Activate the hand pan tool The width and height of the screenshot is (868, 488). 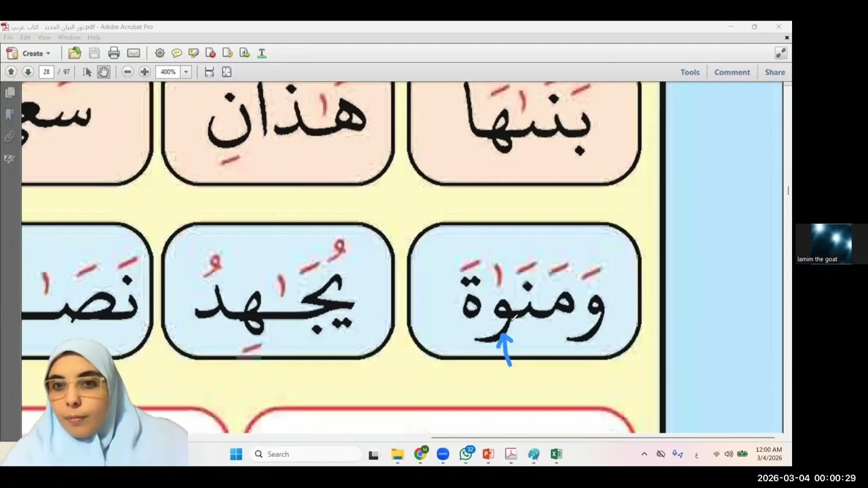click(103, 72)
